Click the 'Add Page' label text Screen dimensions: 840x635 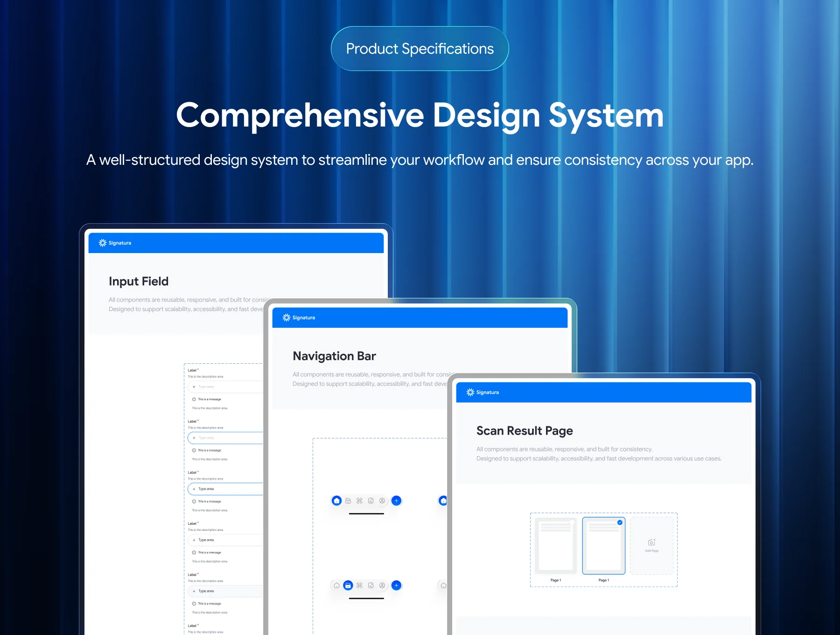click(652, 551)
